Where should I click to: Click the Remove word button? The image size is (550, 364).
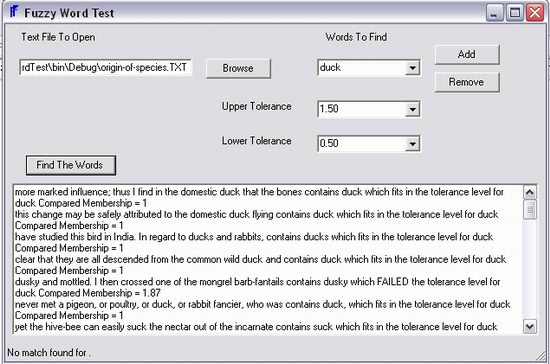pyautogui.click(x=467, y=82)
